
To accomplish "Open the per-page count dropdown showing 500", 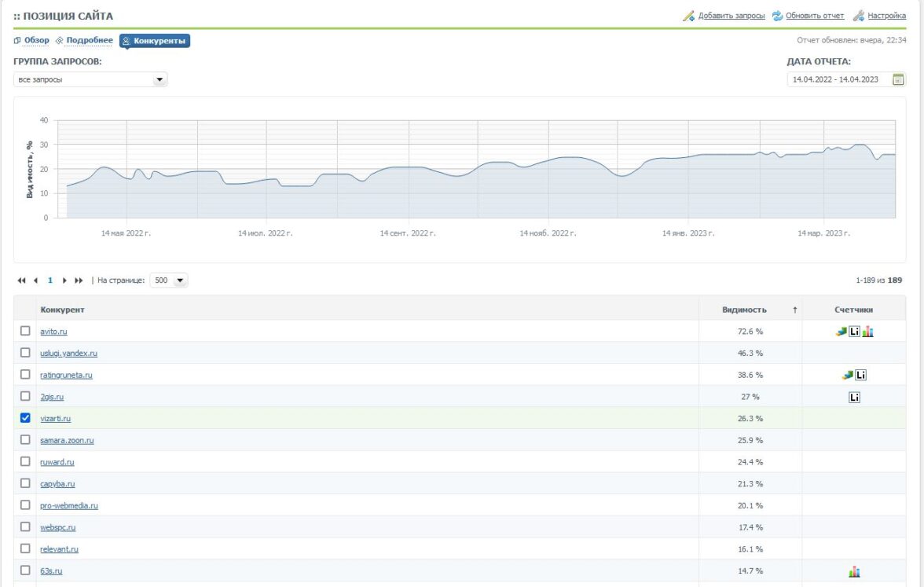I will coord(180,281).
